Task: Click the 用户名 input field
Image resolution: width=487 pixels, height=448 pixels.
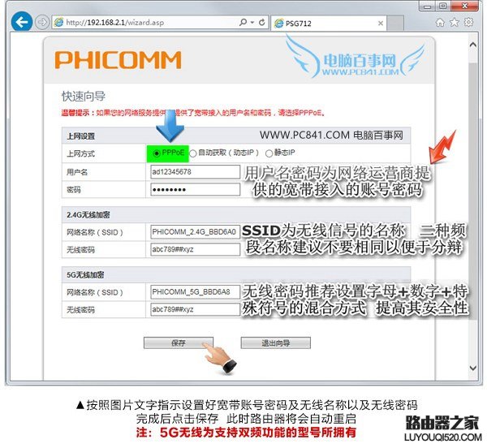Action: coord(195,172)
